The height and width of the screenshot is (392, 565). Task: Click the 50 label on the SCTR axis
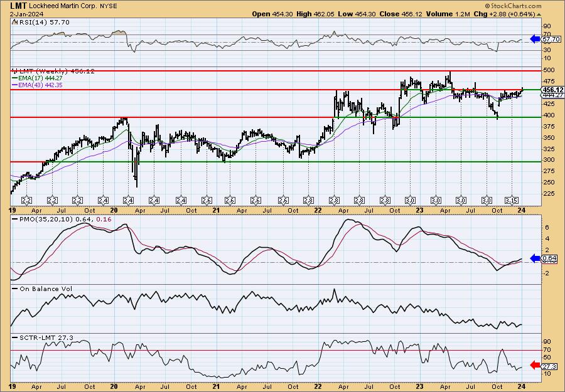[x=547, y=358]
